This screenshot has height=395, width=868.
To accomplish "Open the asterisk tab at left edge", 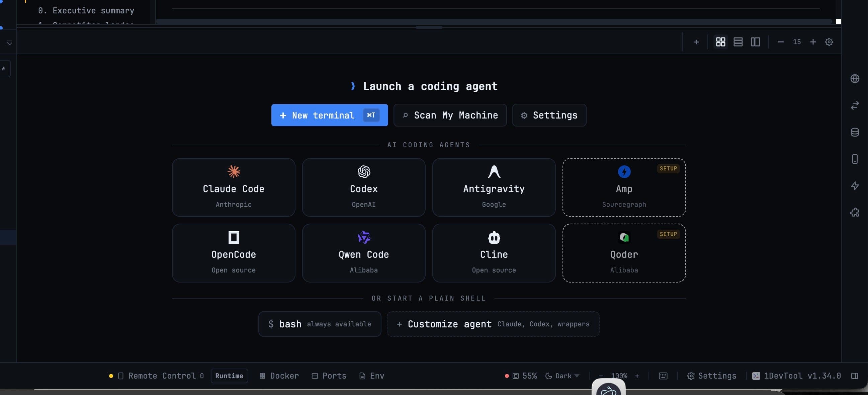I will click(x=4, y=69).
